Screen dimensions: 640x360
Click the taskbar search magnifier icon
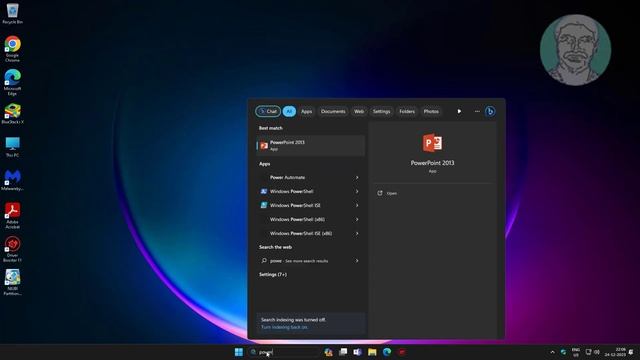(253, 352)
